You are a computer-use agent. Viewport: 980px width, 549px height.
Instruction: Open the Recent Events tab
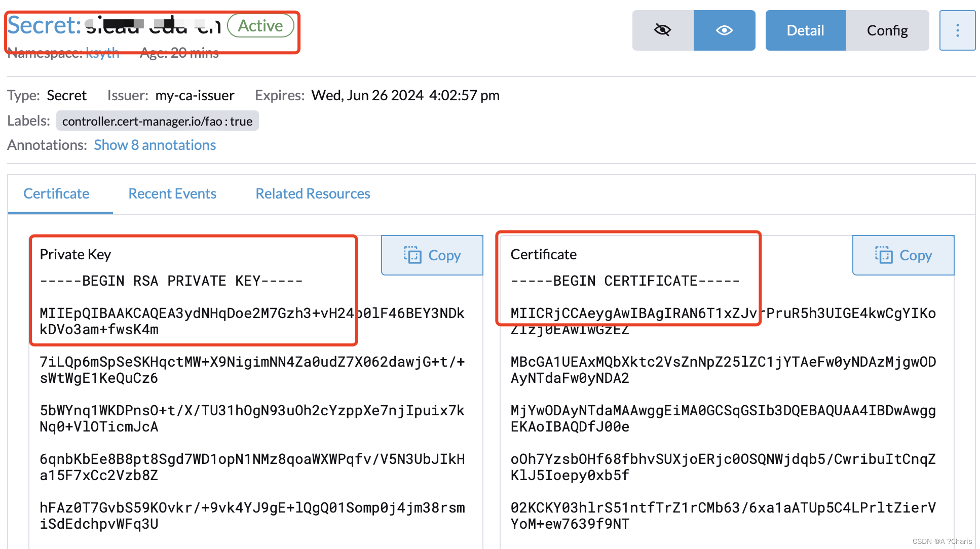click(172, 193)
